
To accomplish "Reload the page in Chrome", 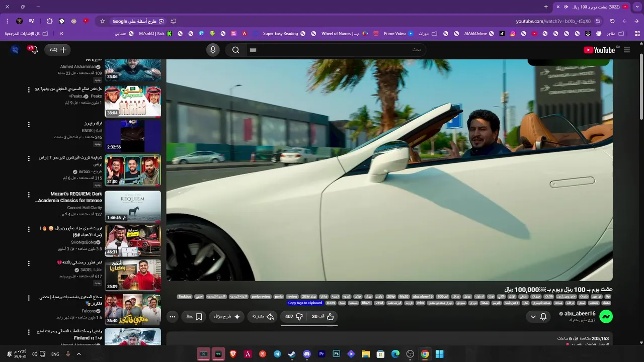I will coord(612,21).
